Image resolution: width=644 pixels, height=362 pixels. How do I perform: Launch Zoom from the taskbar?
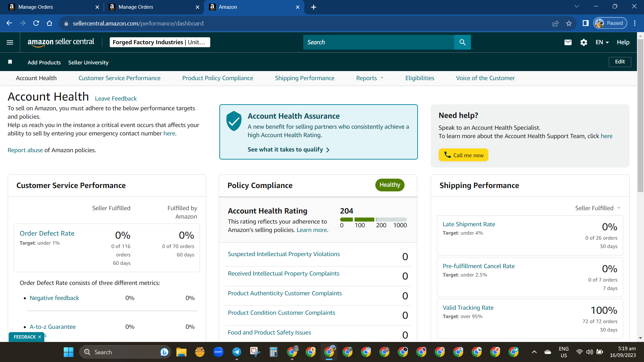pos(218,352)
